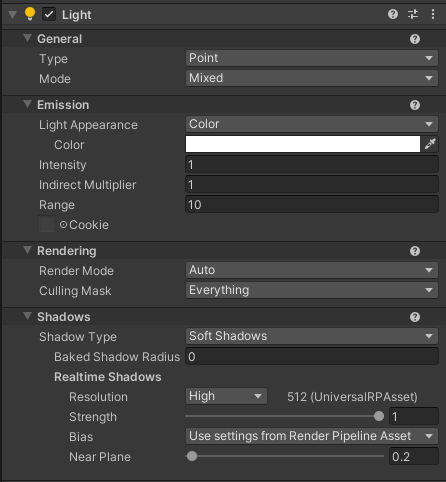Open the Shadow Type dropdown
Screen dimensions: 446x482
pos(312,336)
